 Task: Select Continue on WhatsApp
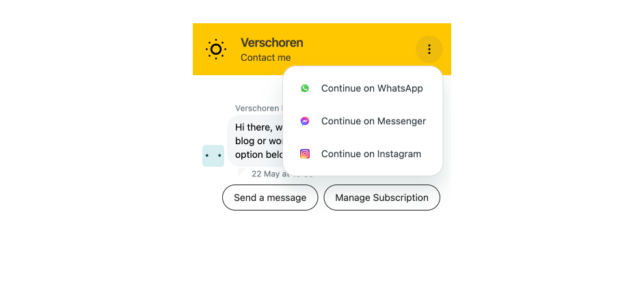coord(362,88)
